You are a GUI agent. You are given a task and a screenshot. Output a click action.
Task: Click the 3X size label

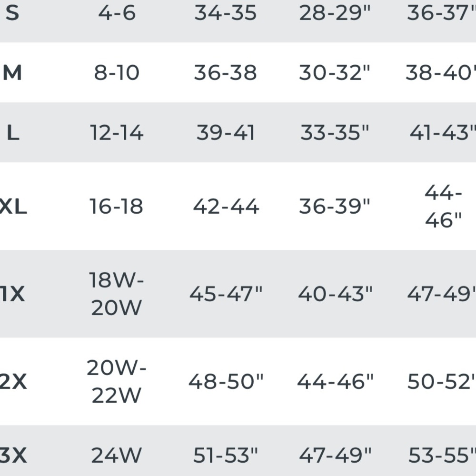[13, 456]
